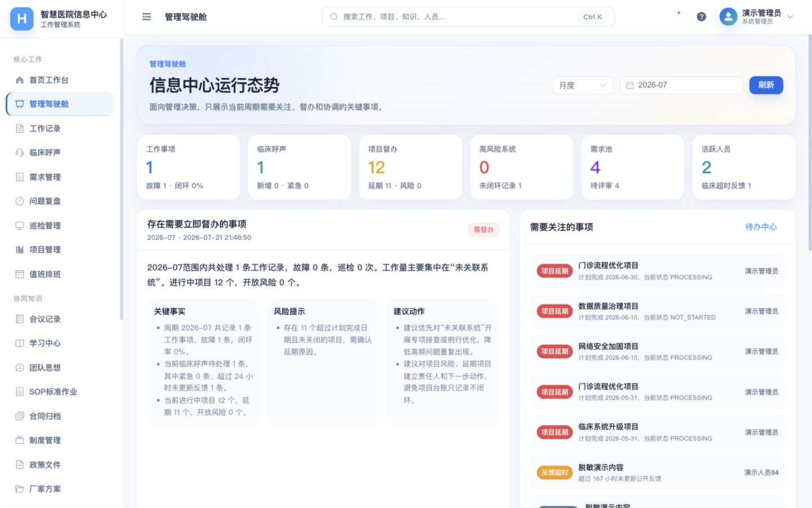Viewport: 812px width, 508px height.
Task: Open 项目管理 in the sidebar
Action: click(x=60, y=249)
